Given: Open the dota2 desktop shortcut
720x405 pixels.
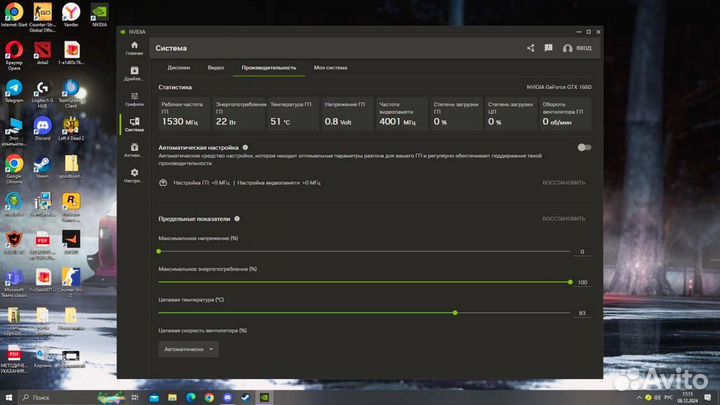Looking at the screenshot, I should (x=42, y=52).
